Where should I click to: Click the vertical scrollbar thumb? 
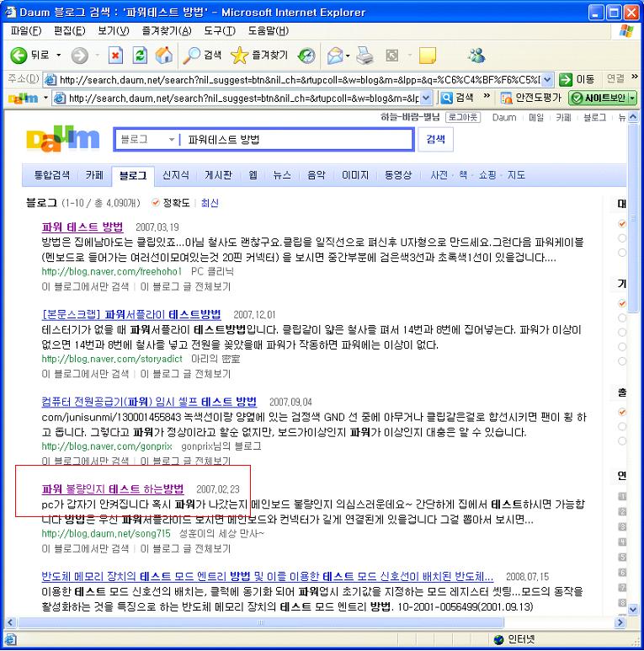633,218
